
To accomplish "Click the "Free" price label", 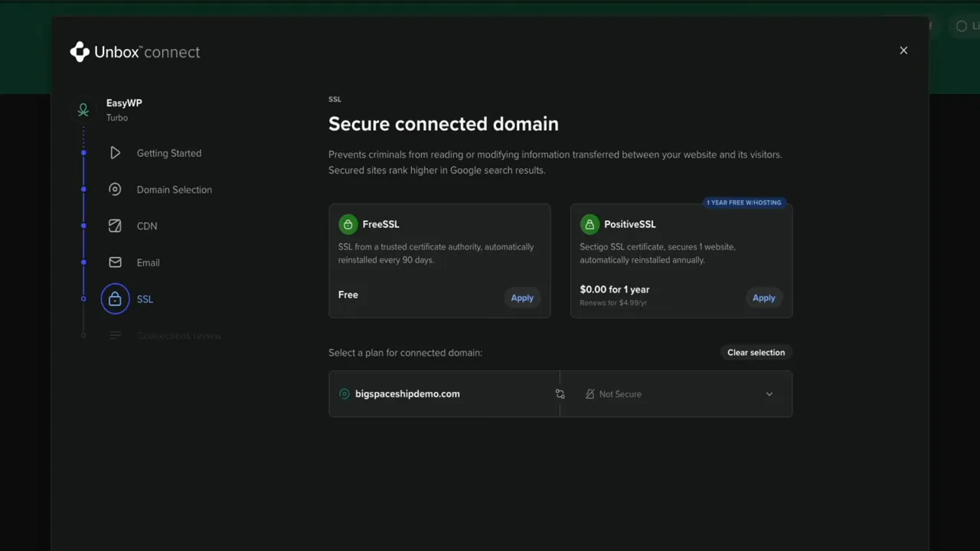I will pyautogui.click(x=348, y=295).
